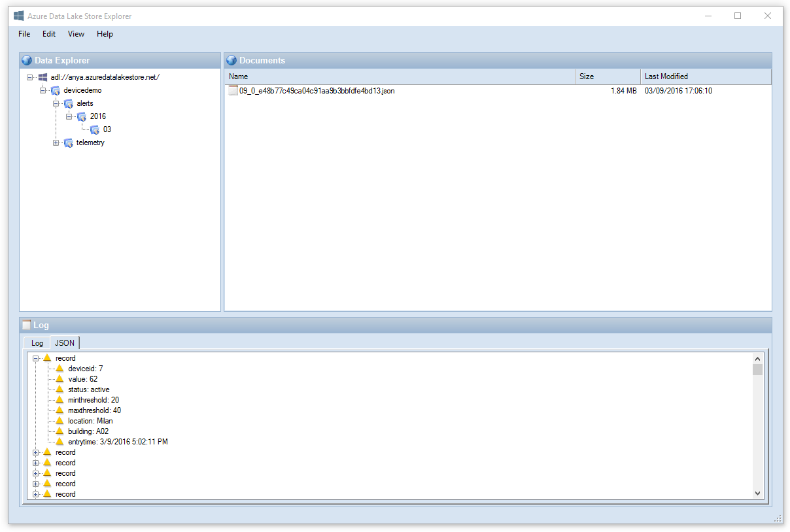The width and height of the screenshot is (790, 532).
Task: Expand the record node right after entrytime
Action: pos(36,452)
